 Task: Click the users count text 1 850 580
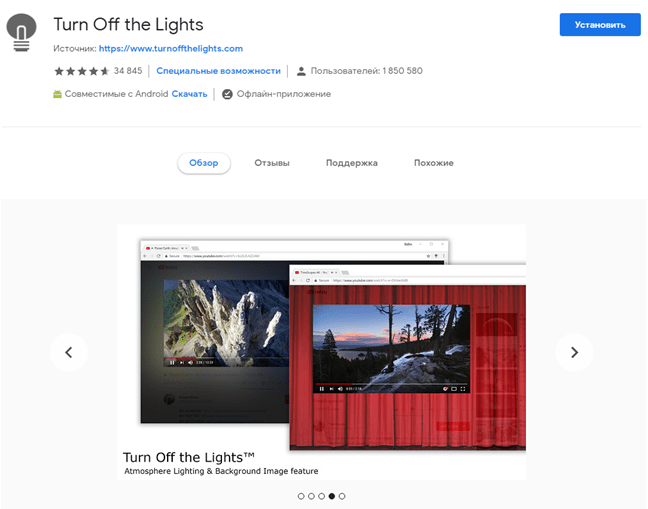[403, 71]
